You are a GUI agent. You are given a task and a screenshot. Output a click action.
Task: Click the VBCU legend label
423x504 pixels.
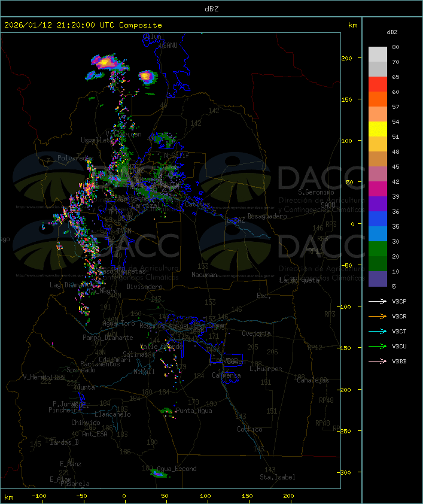point(399,346)
